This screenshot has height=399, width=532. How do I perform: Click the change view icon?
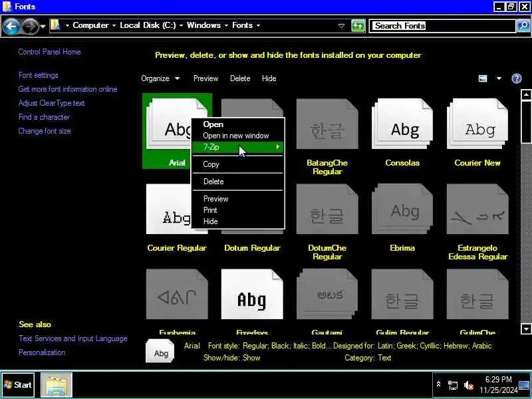tap(483, 78)
